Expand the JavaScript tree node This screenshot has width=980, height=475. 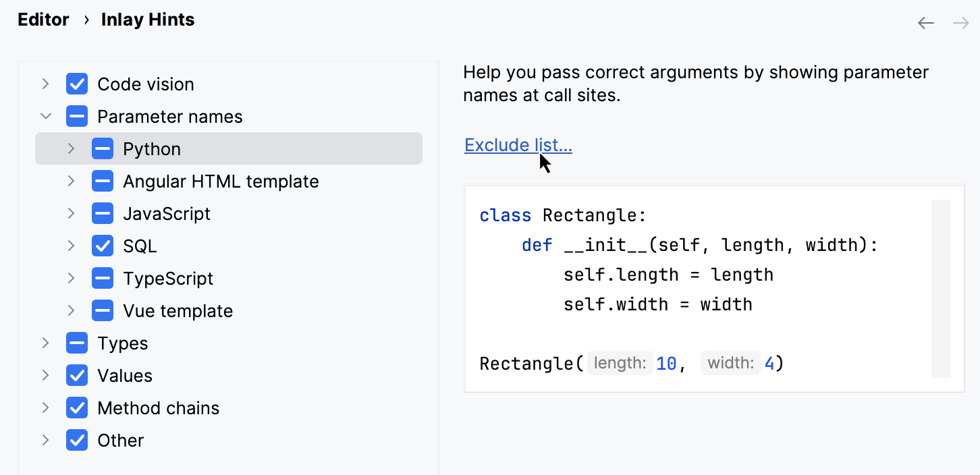pyautogui.click(x=71, y=213)
